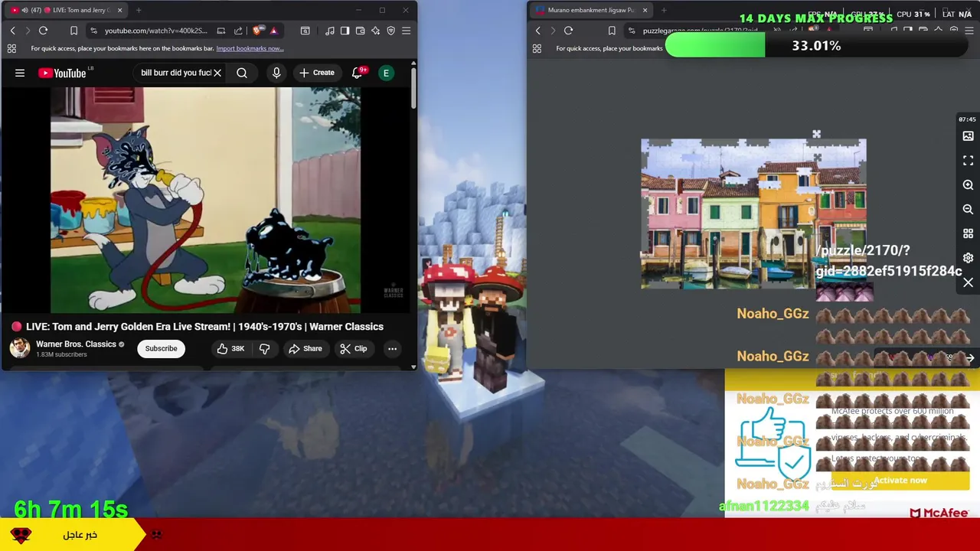Viewport: 980px width, 551px height.
Task: Open site settings icon beside youtube.com address
Action: click(x=93, y=31)
